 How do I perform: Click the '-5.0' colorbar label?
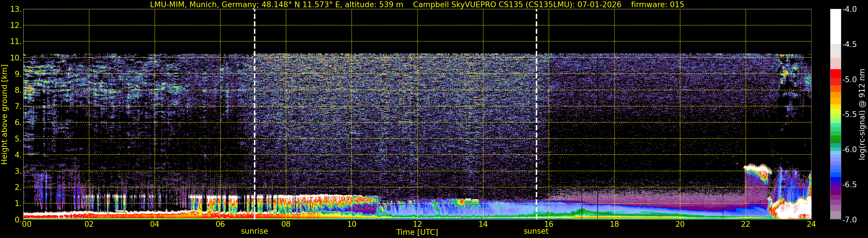tap(849, 79)
